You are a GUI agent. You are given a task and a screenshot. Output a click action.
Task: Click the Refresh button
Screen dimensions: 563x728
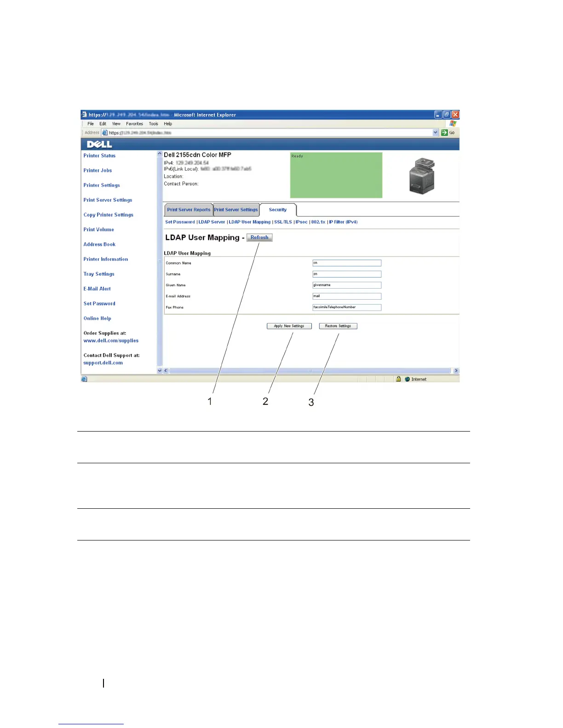[x=259, y=238]
